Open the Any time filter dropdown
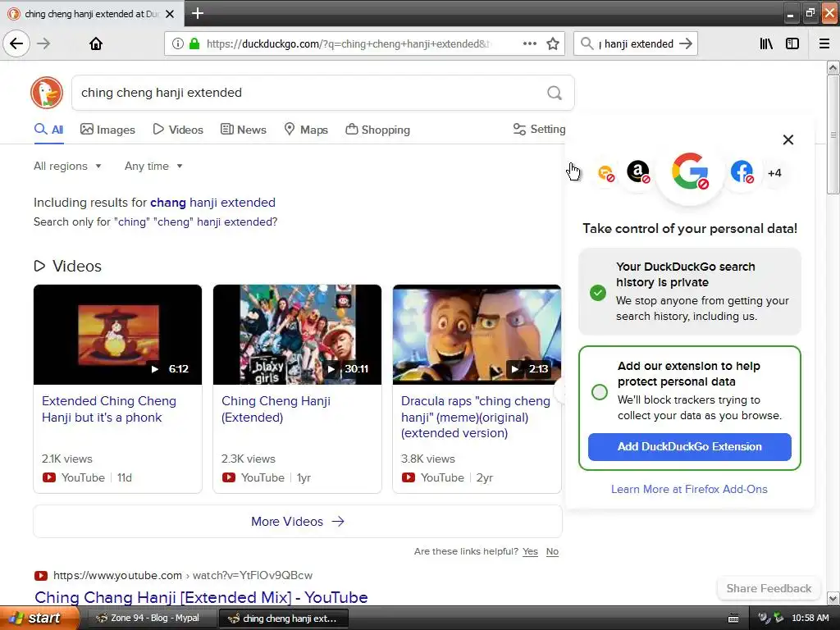Image resolution: width=840 pixels, height=630 pixels. click(153, 166)
